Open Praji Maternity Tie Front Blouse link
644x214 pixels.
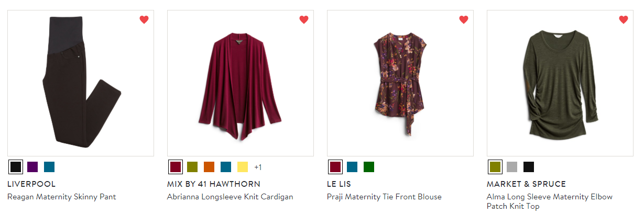(384, 197)
